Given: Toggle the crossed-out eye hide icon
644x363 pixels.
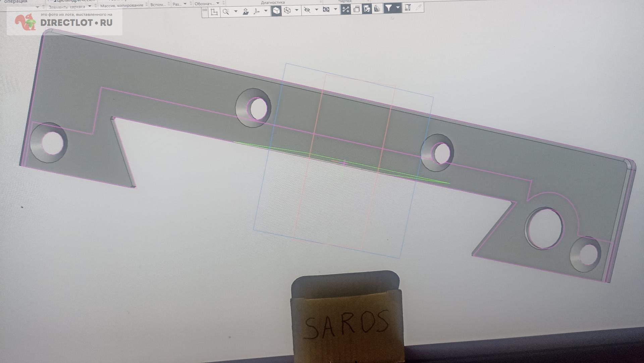Looking at the screenshot, I should [x=307, y=10].
